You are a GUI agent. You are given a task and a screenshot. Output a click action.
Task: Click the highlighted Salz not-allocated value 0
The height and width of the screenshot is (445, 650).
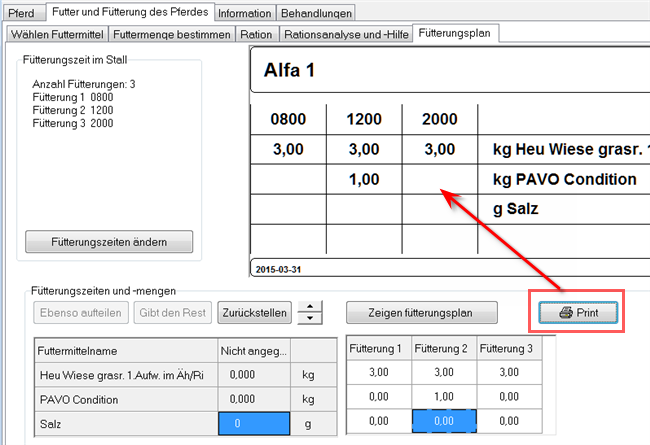(254, 423)
